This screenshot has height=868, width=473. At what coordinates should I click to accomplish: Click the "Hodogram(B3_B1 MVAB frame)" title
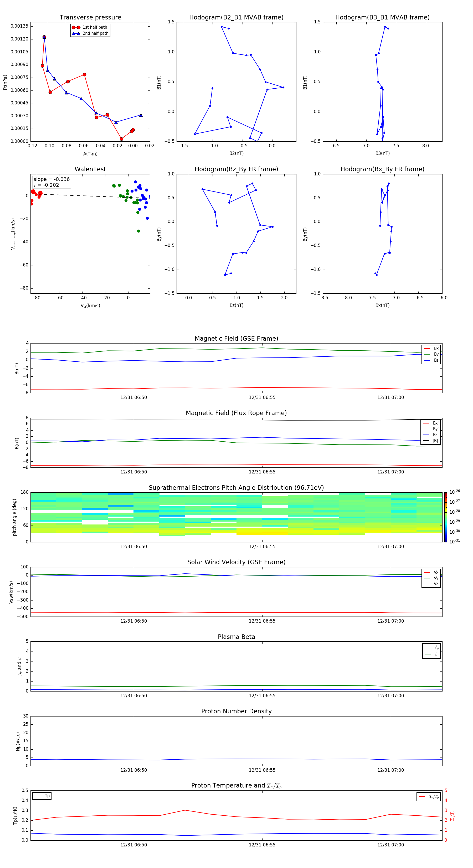(382, 17)
